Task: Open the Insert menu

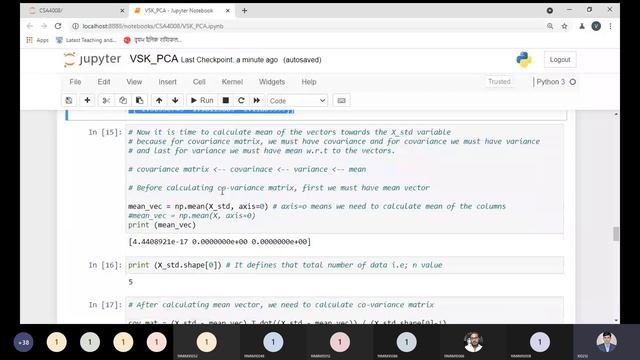Action: point(167,82)
